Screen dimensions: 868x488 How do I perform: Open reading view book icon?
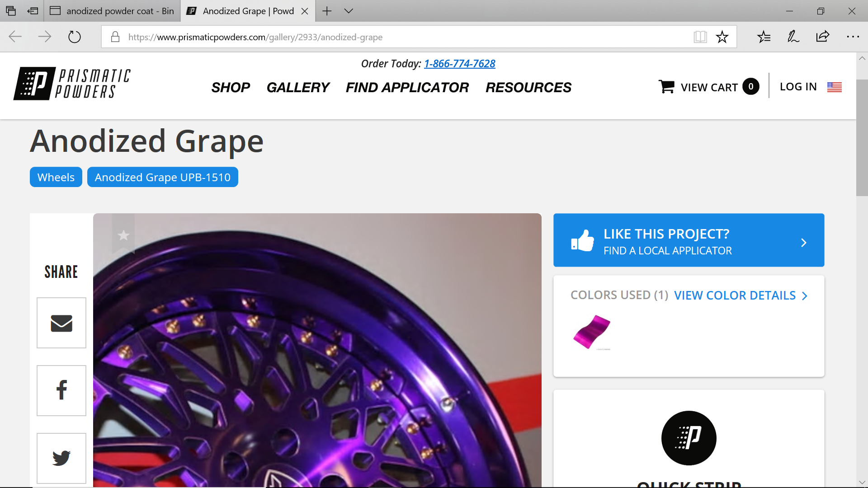pyautogui.click(x=700, y=37)
